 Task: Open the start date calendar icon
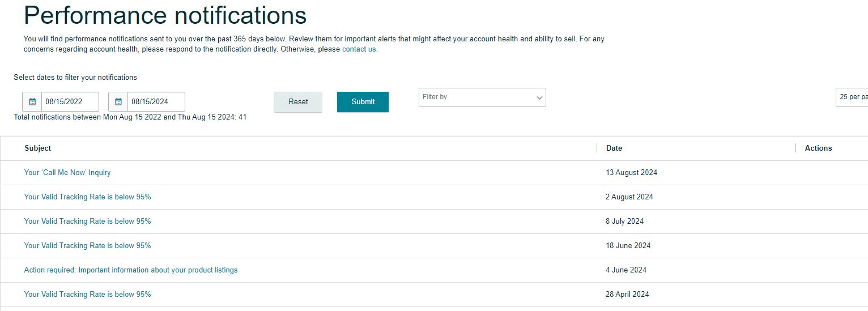click(32, 102)
